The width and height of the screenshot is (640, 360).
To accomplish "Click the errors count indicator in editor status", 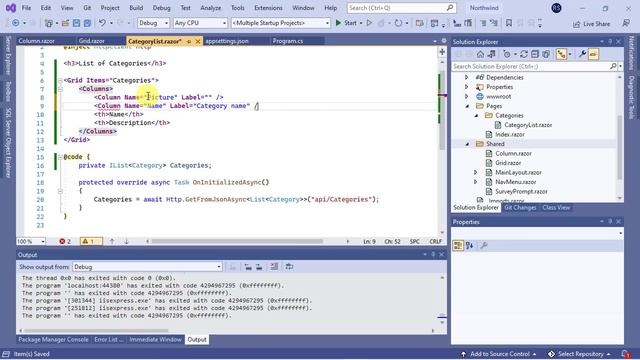I will point(65,241).
